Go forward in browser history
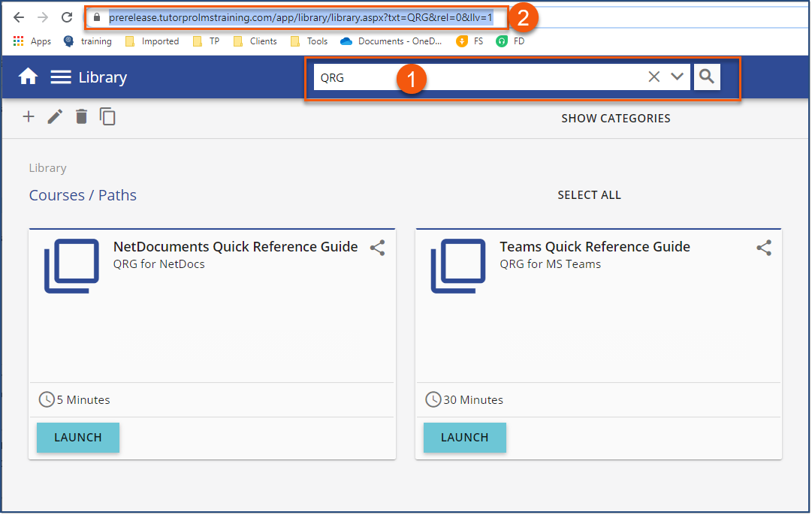This screenshot has height=515, width=812. click(x=43, y=17)
